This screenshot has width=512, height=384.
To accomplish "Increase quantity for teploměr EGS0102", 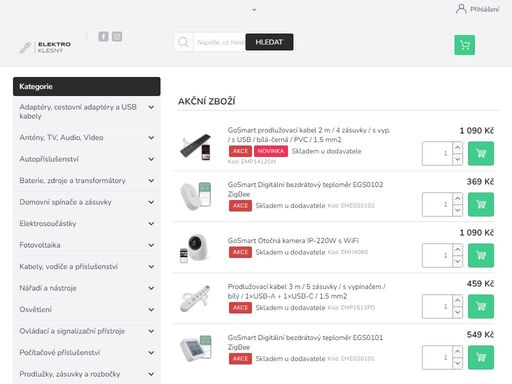I will point(458,198).
